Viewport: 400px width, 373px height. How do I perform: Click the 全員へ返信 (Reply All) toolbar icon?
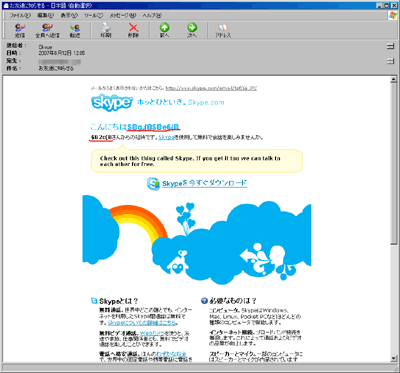click(x=47, y=28)
